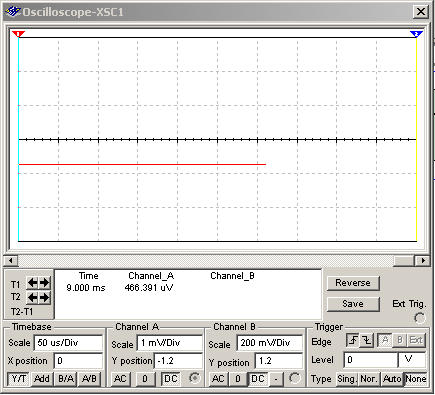435x395 pixels.
Task: Move cursor T1 right with arrow
Action: click(45, 283)
